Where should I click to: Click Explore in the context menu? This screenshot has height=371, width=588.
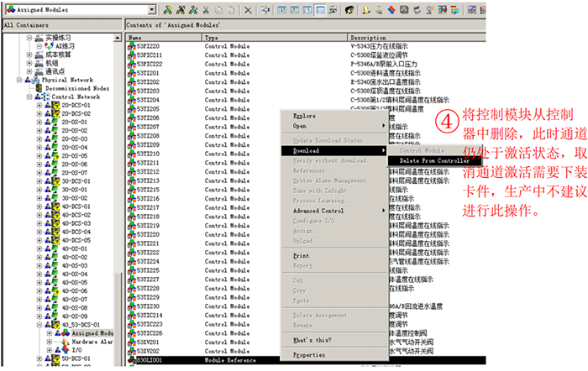click(x=304, y=116)
